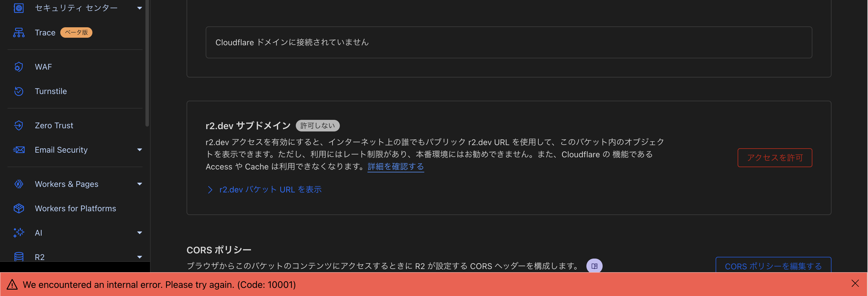
Task: Select the Workers for Platforms cube icon
Action: (x=19, y=208)
